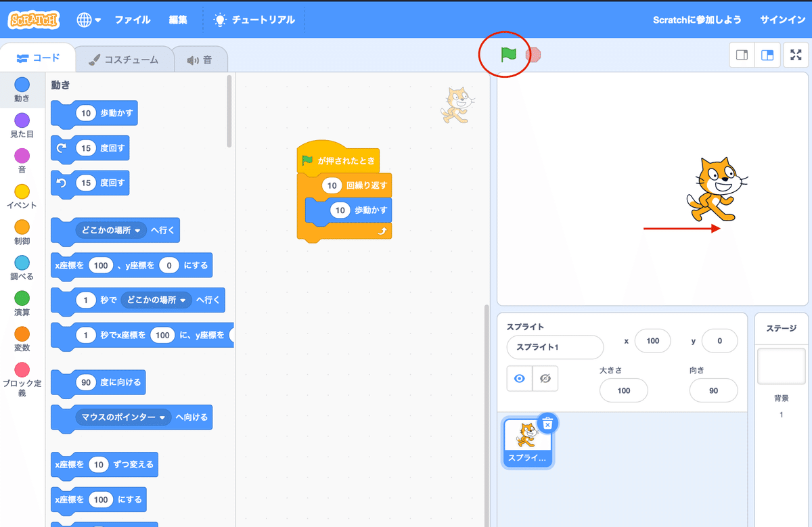
Task: Open どこかの場所 dropdown in へ行く block
Action: click(x=111, y=231)
